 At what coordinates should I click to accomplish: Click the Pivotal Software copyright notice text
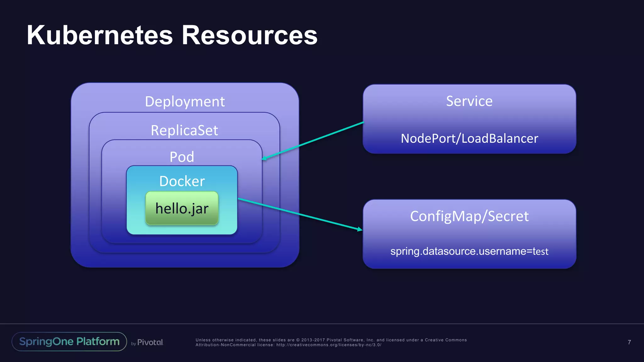[x=331, y=340]
